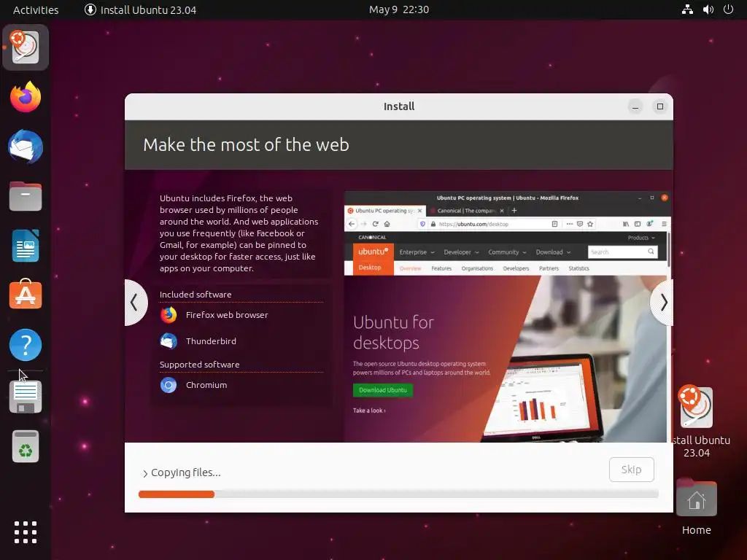This screenshot has width=747, height=560.
Task: Open the date and time menu
Action: pyautogui.click(x=399, y=9)
